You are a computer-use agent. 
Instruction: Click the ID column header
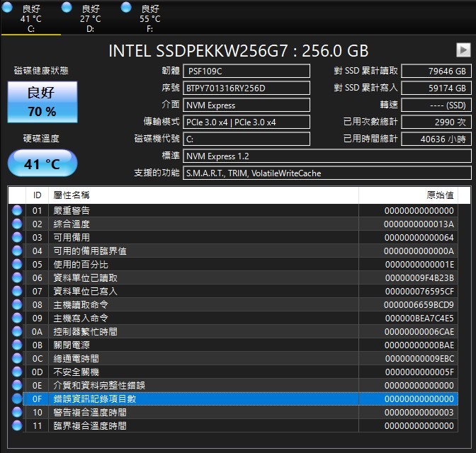pyautogui.click(x=37, y=195)
